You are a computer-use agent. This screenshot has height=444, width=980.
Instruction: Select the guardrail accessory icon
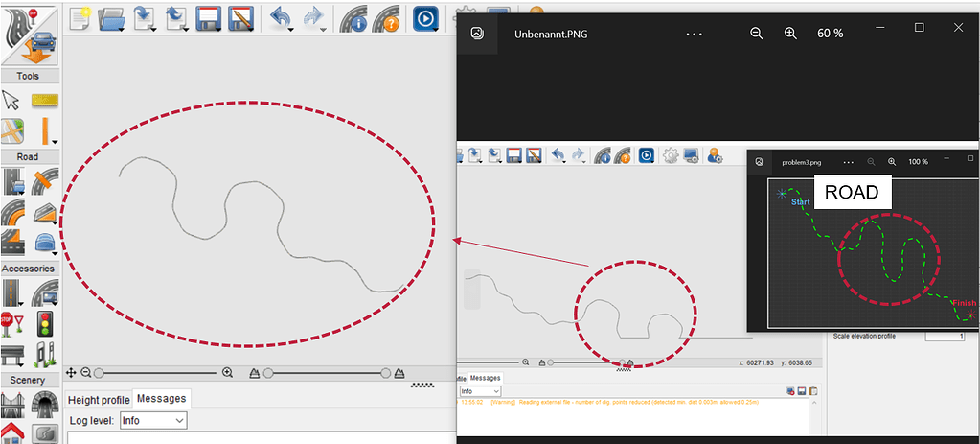coord(12,355)
